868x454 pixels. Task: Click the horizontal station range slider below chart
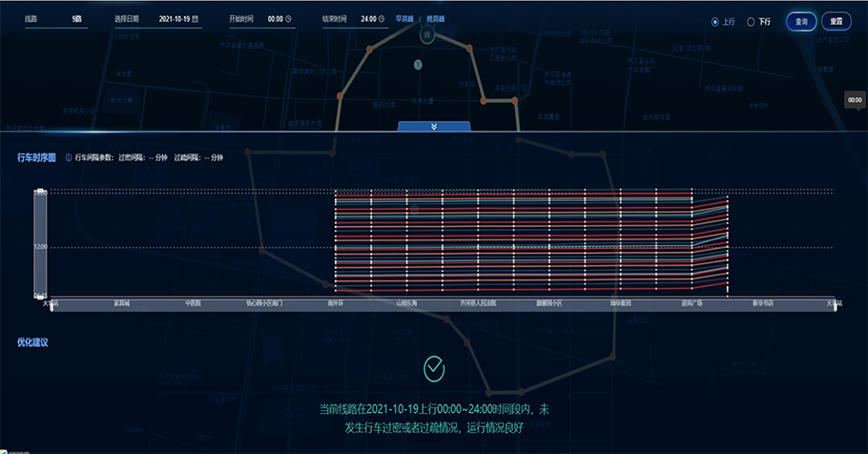point(439,304)
